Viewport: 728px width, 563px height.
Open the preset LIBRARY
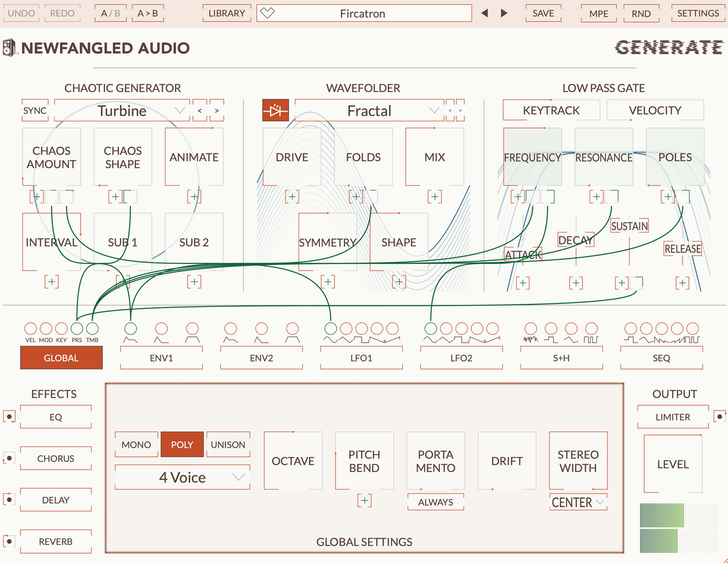(x=227, y=13)
